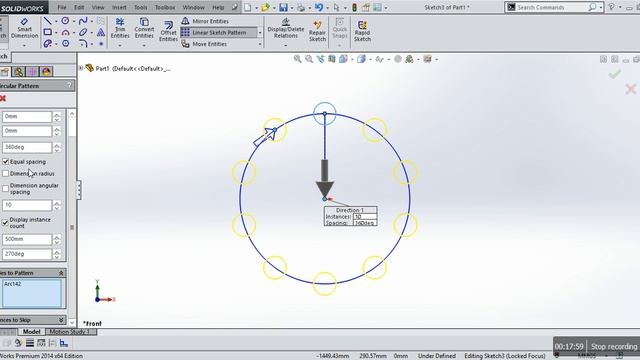640x360 pixels.
Task: Open Display/Delete Relations
Action: tap(286, 29)
